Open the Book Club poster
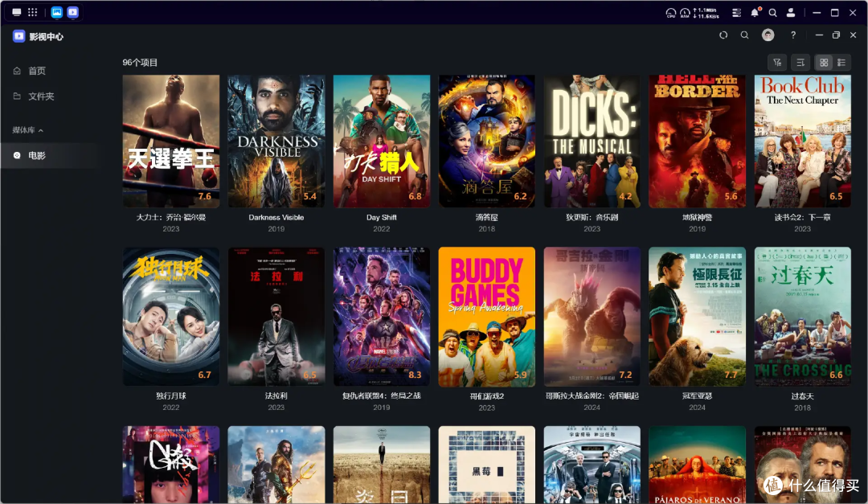Viewport: 868px width, 504px height. [x=803, y=141]
